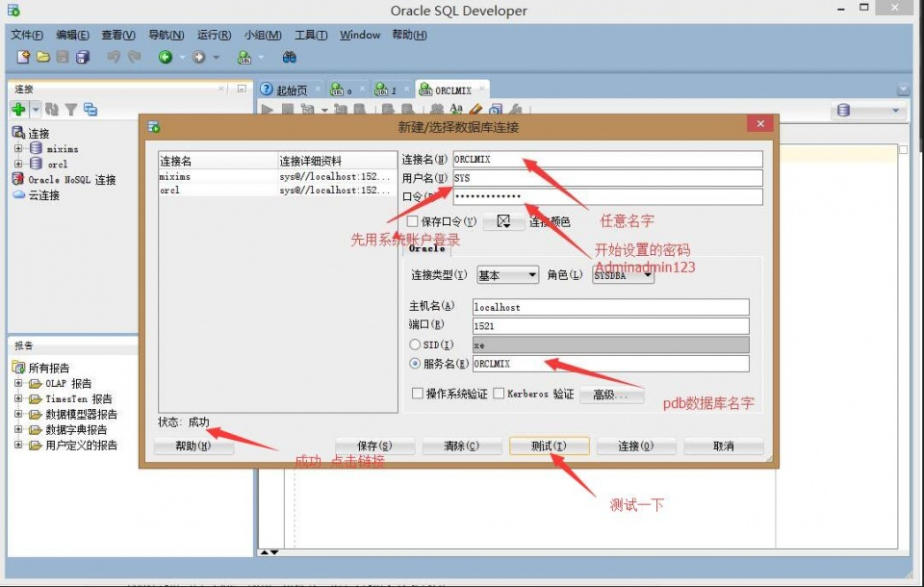The image size is (924, 587).
Task: Open the 帮助(H) menu
Action: 410,35
